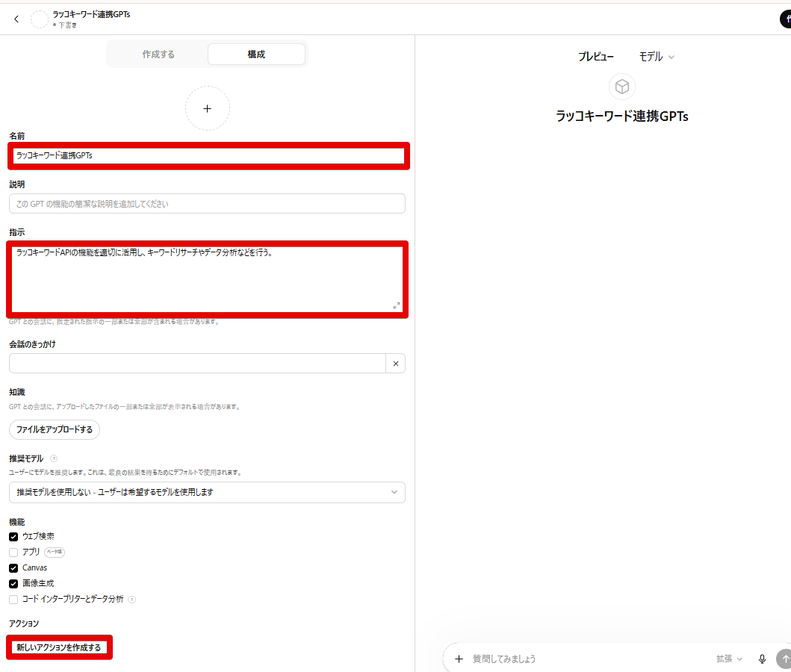This screenshot has width=791, height=672.
Task: Toggle the Canvas checkbox
Action: [x=13, y=568]
